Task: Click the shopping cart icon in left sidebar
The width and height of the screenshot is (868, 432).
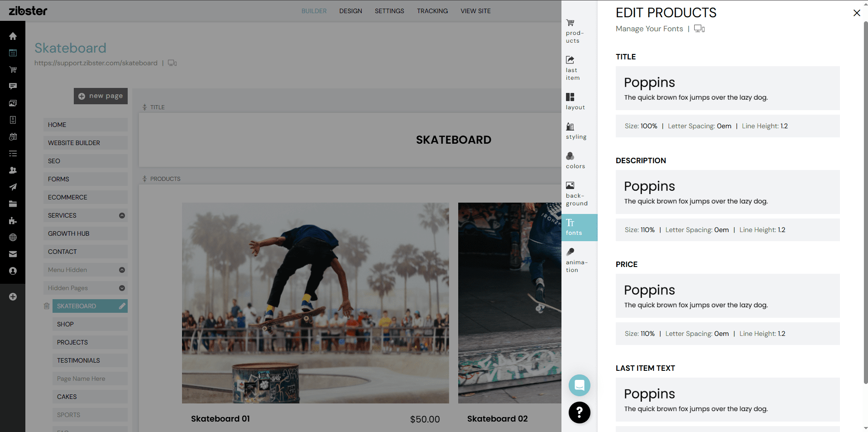Action: coord(13,69)
